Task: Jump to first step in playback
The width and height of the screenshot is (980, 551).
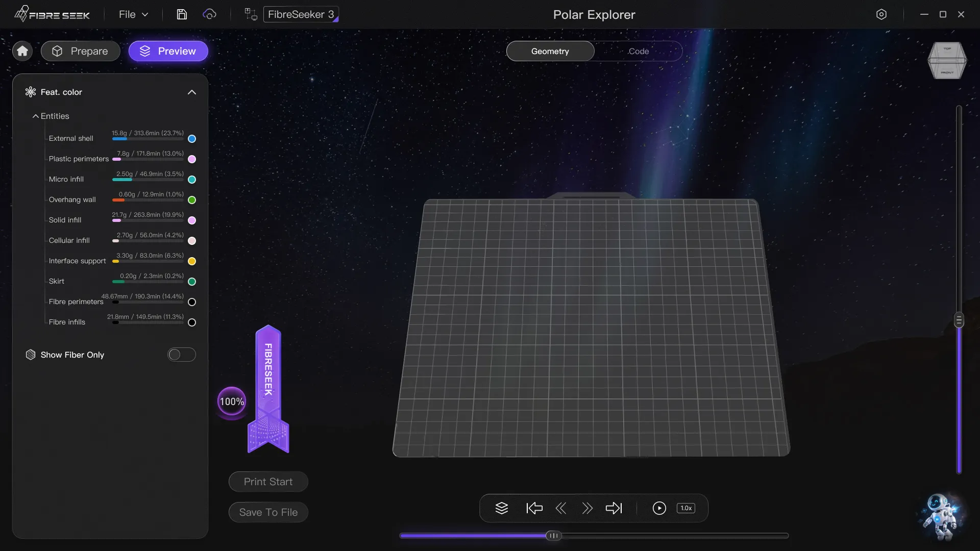Action: [534, 508]
